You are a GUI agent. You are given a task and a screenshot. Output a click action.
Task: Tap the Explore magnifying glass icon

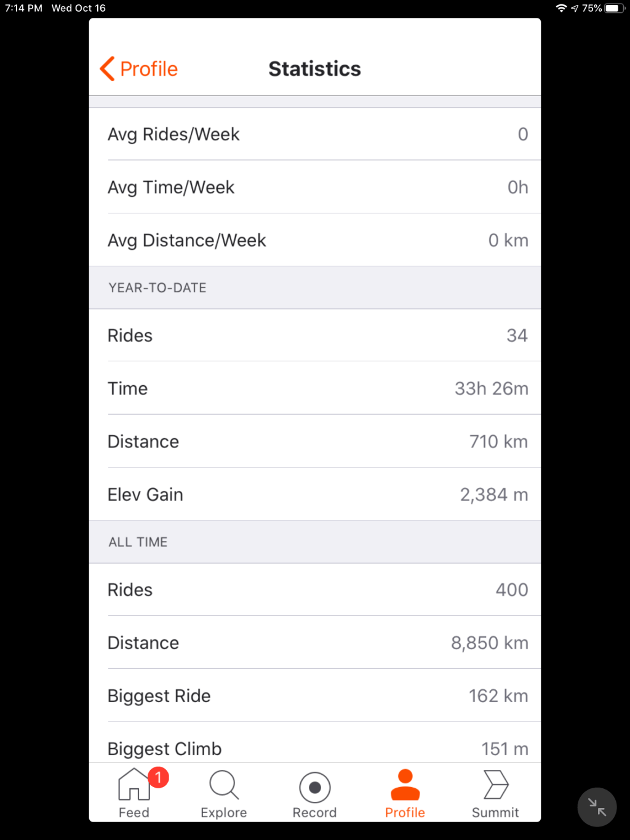click(223, 785)
